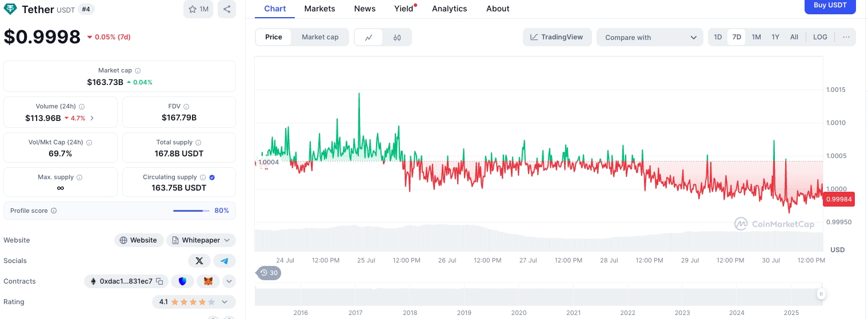
Task: Switch to the Markets tab
Action: (319, 9)
